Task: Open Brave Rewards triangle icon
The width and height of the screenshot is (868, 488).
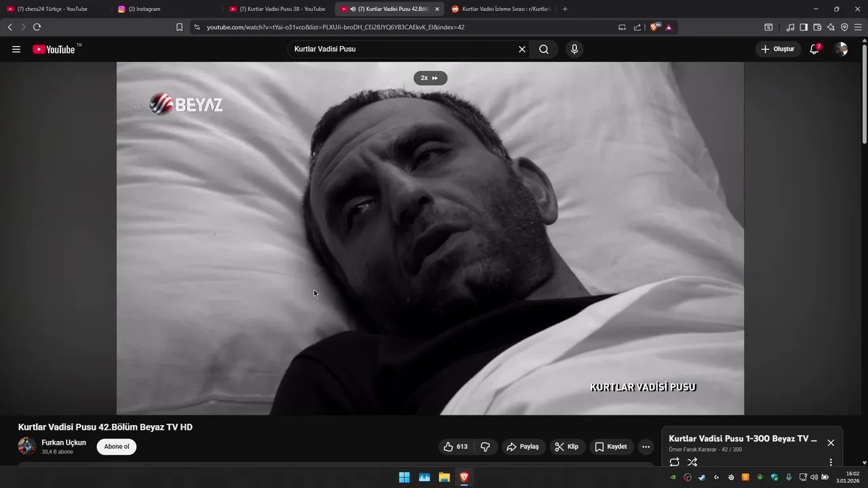Action: coord(669,27)
